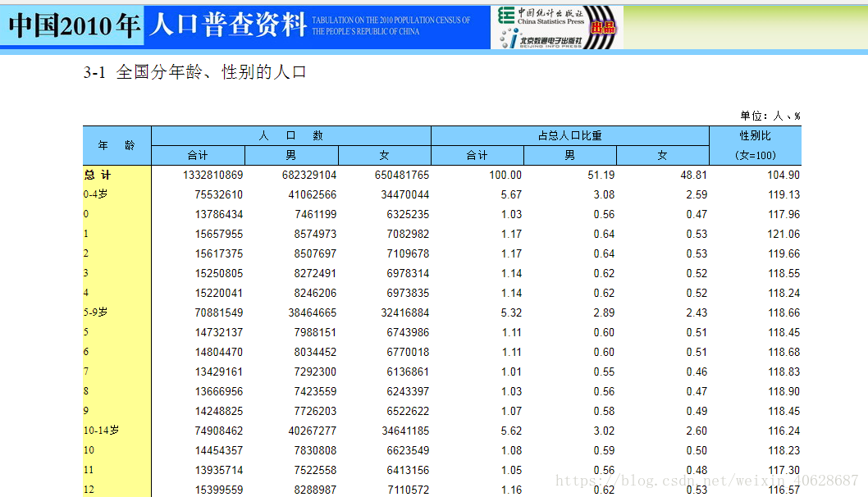868x497 pixels.
Task: Click the 100.00 percentage cell
Action: 505,175
